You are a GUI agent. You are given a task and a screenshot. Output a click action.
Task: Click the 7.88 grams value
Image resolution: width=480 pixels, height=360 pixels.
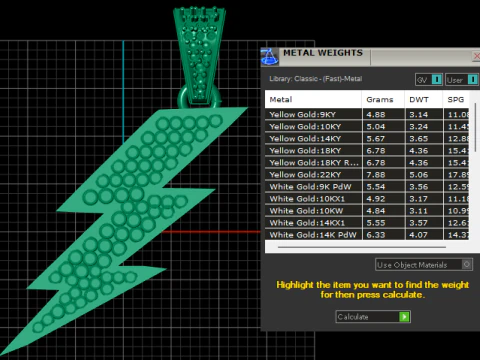coord(376,175)
